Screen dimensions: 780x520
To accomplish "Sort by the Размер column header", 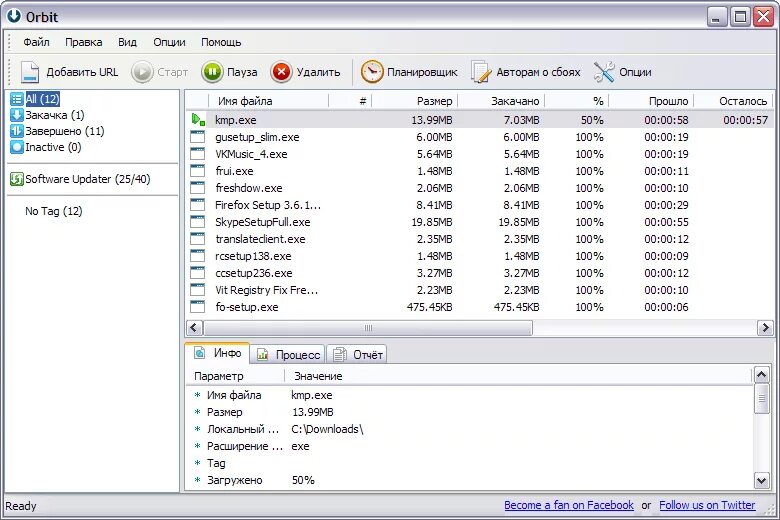I will [x=415, y=101].
